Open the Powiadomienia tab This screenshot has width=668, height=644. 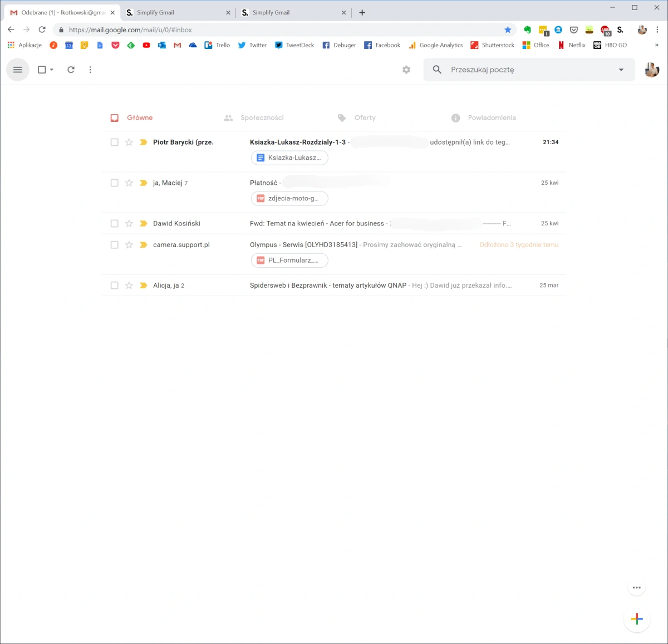[484, 117]
